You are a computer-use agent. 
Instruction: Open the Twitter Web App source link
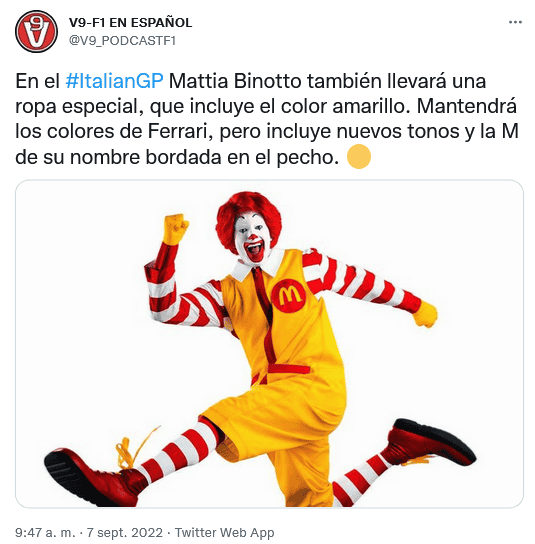pyautogui.click(x=224, y=533)
